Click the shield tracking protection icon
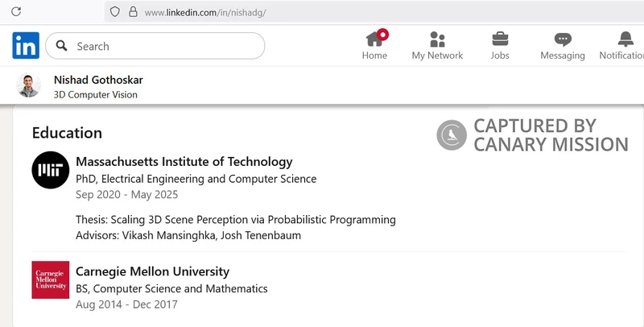Image resolution: width=644 pixels, height=327 pixels. click(115, 12)
